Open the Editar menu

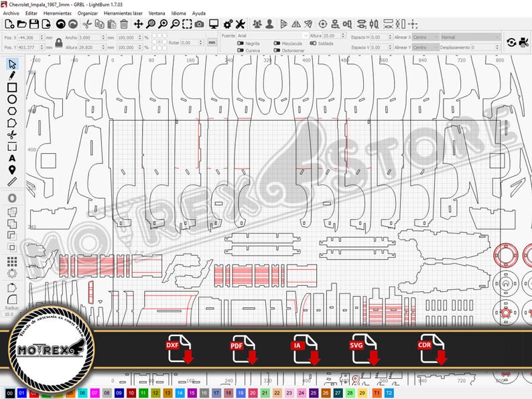point(31,13)
